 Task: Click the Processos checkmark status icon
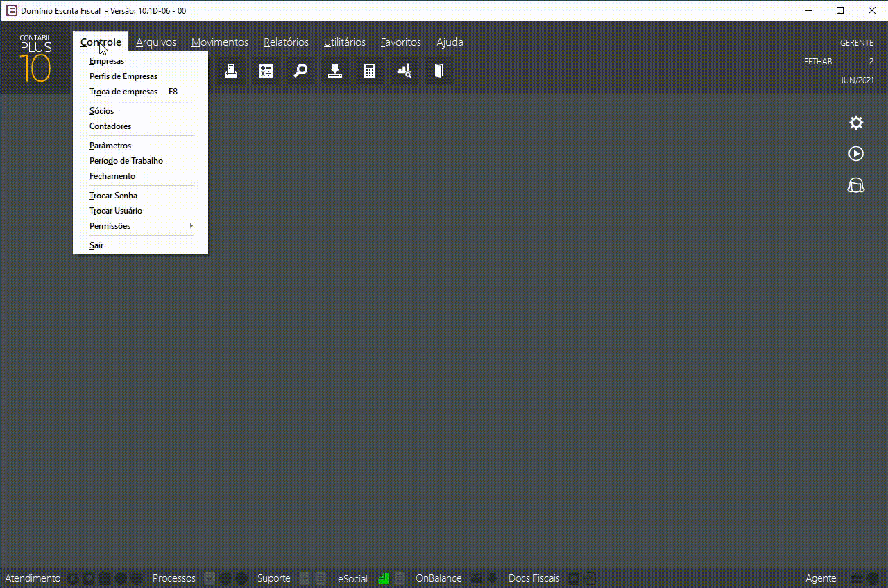click(x=210, y=578)
